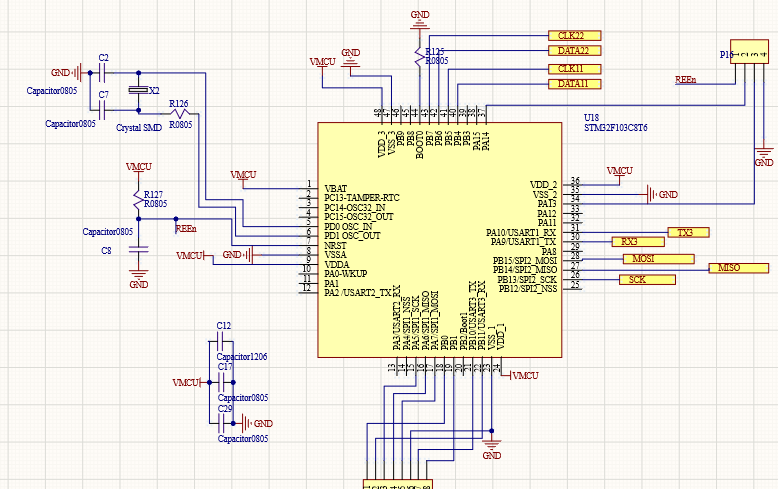Select capacitor C12 symbol
Screen dimensions: 778x489
tap(222, 342)
